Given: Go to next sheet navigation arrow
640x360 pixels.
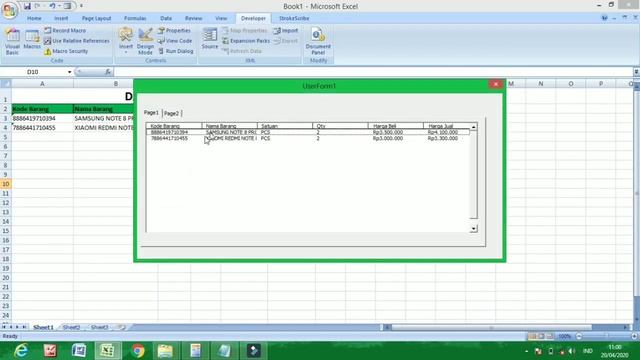Looking at the screenshot, I should click(17, 327).
